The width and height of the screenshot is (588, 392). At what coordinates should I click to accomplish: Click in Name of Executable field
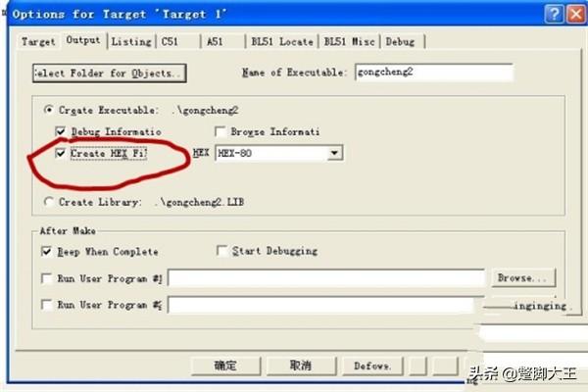pyautogui.click(x=434, y=72)
